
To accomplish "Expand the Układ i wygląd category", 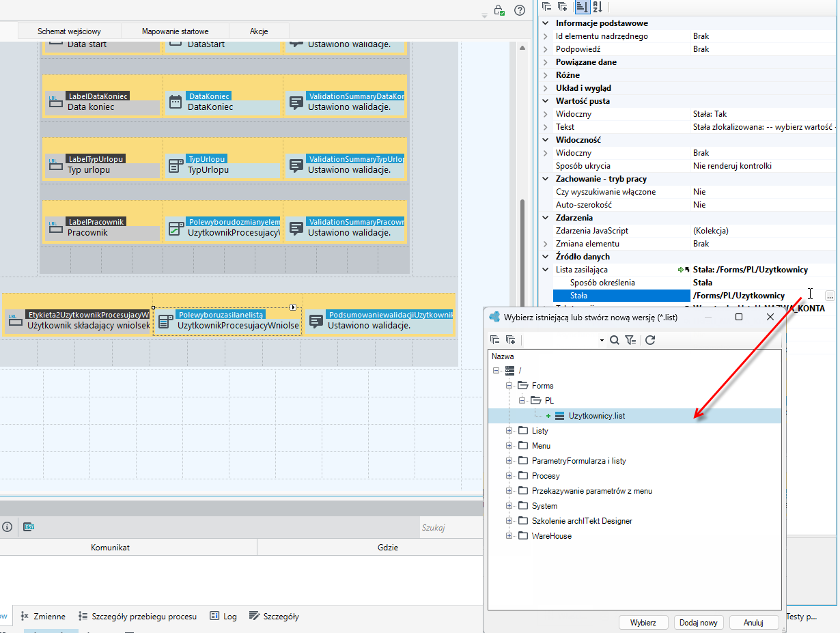I will pos(546,88).
